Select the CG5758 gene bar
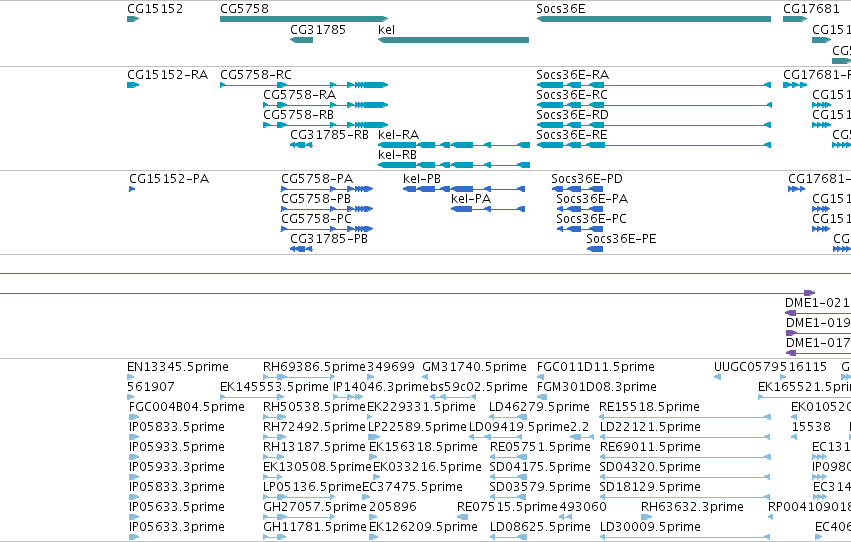Viewport: 851px width, 542px height. coord(304,19)
